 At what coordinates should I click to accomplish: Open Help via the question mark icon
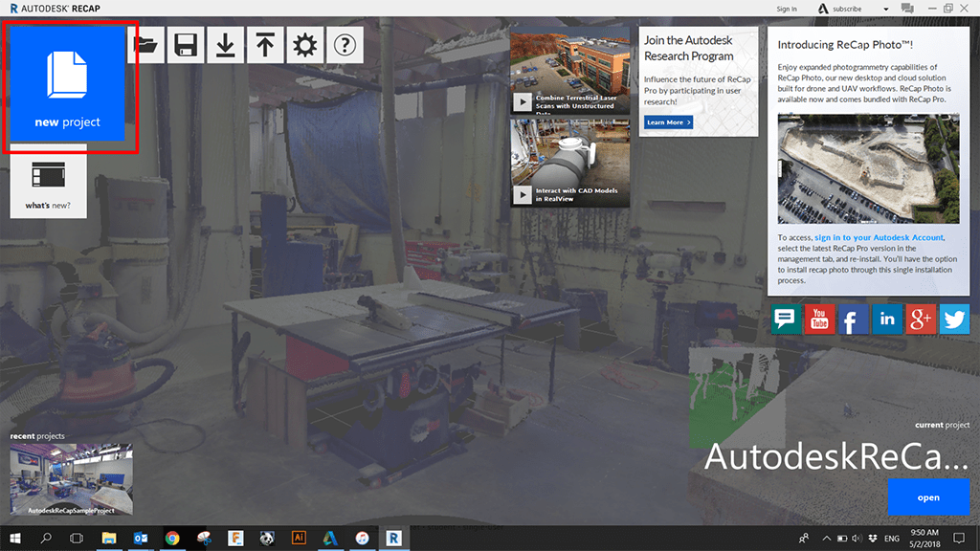(x=345, y=45)
